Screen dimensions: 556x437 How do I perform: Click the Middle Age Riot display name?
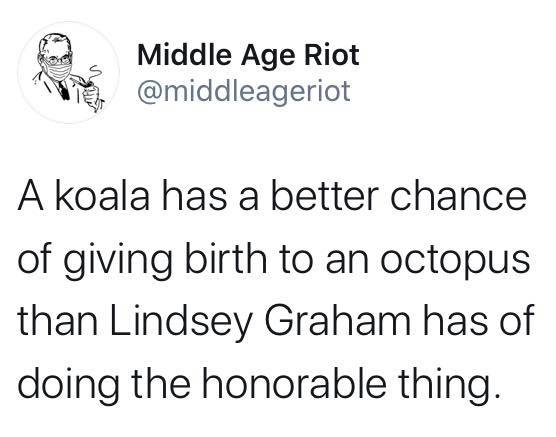click(x=248, y=56)
